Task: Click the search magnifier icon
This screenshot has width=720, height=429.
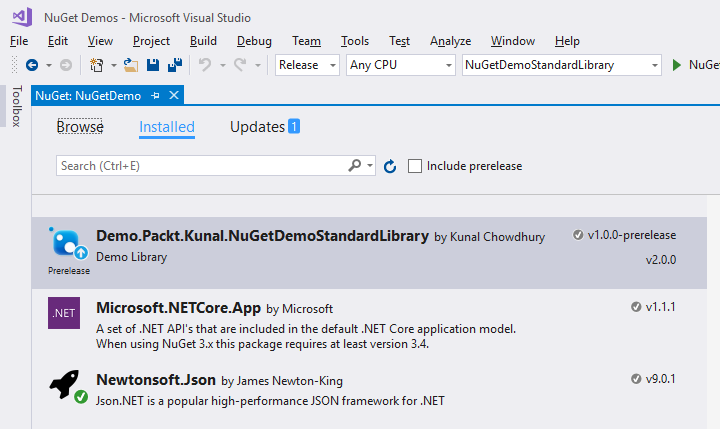Action: point(354,165)
